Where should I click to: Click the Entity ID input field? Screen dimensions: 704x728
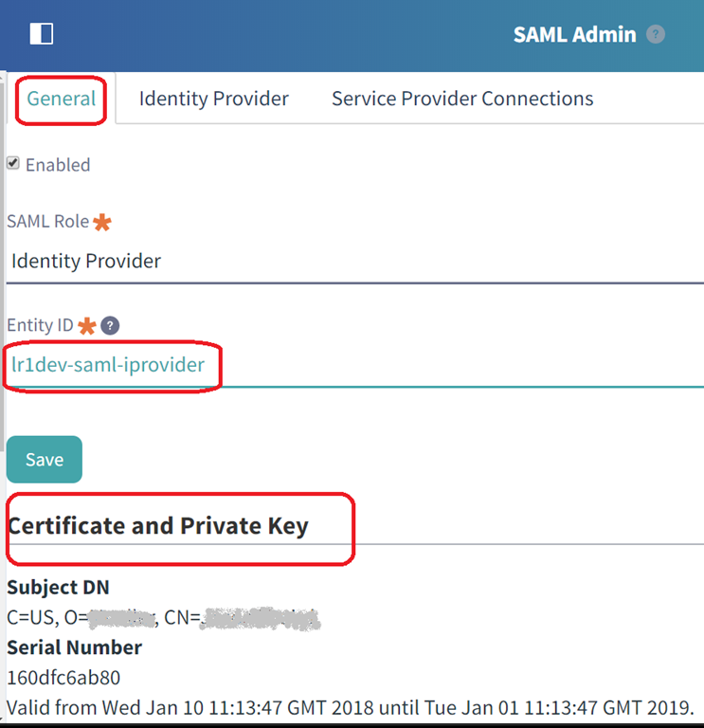[x=354, y=364]
